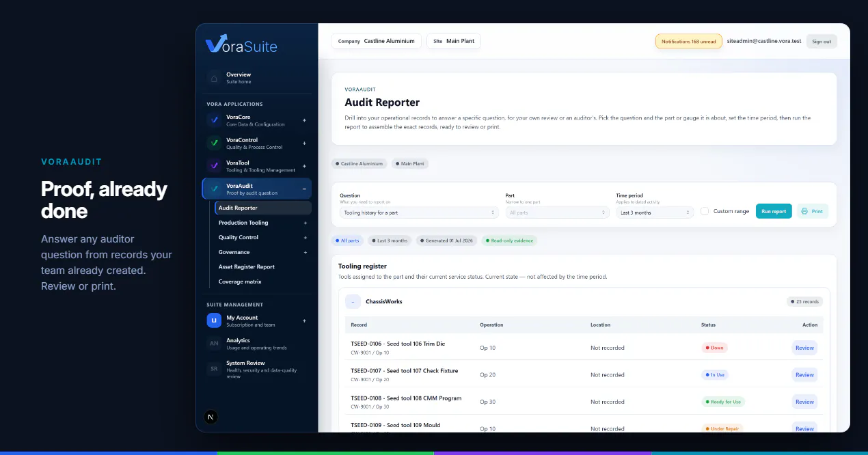Expand the Production Tooling submenu

click(x=306, y=223)
